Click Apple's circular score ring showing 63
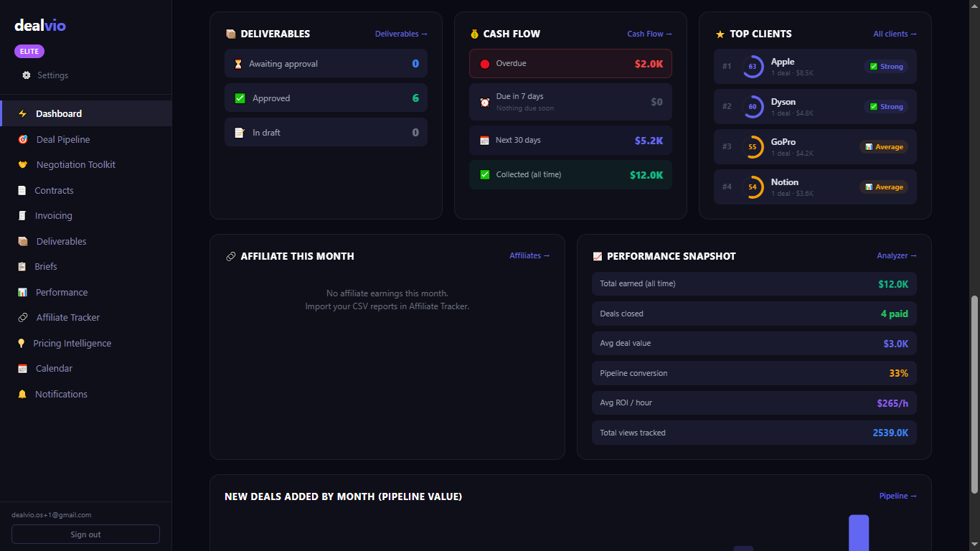Screen dimensions: 980x551 [754, 66]
